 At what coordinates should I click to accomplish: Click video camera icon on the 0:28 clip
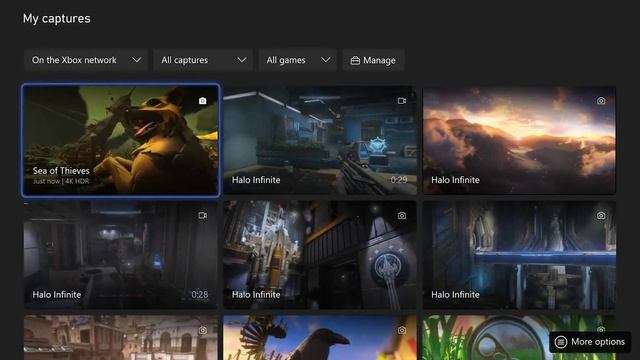(202, 216)
